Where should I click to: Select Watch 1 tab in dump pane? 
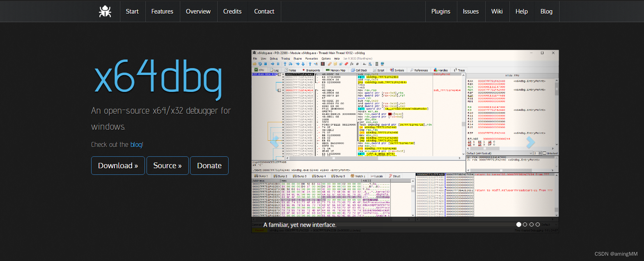[358, 176]
